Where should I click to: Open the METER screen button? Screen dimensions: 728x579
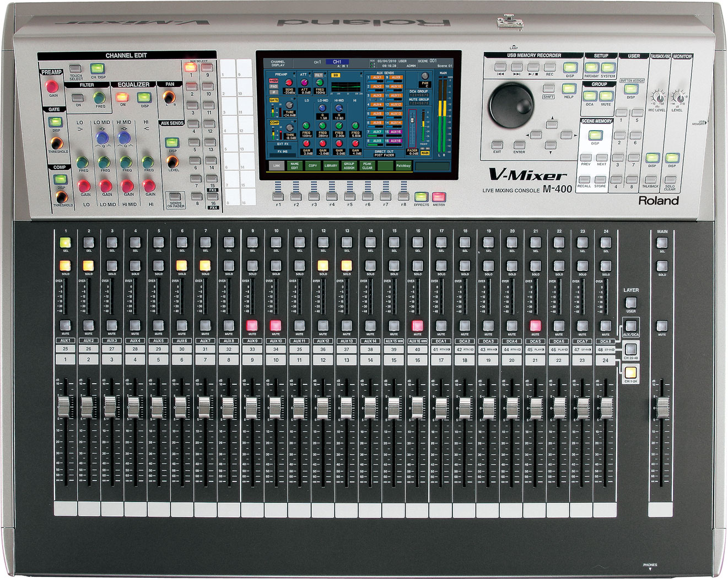point(439,197)
